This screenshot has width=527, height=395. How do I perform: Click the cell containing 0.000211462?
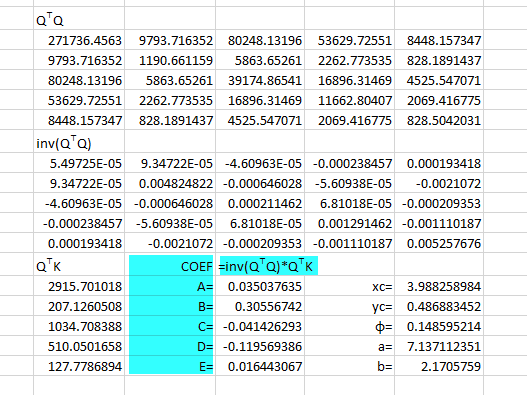260,203
